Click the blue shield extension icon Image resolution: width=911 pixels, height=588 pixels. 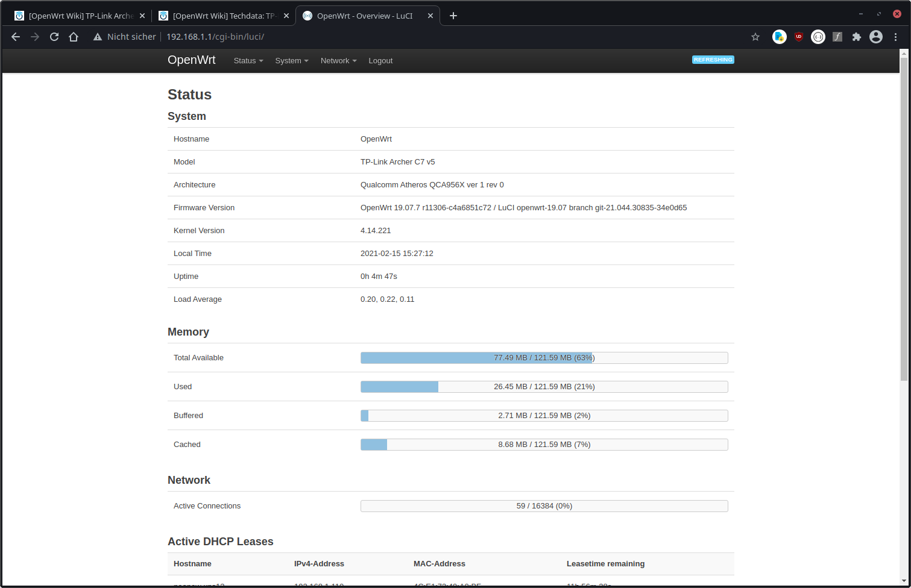coord(780,37)
